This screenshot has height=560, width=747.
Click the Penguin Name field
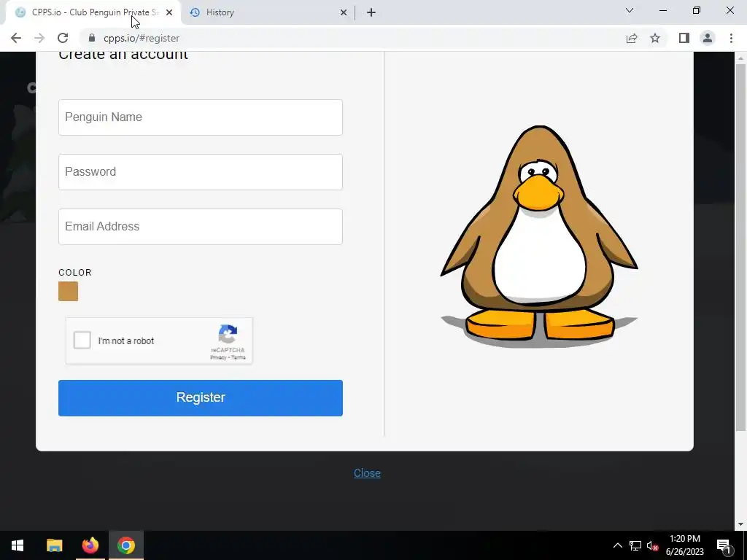pos(201,117)
